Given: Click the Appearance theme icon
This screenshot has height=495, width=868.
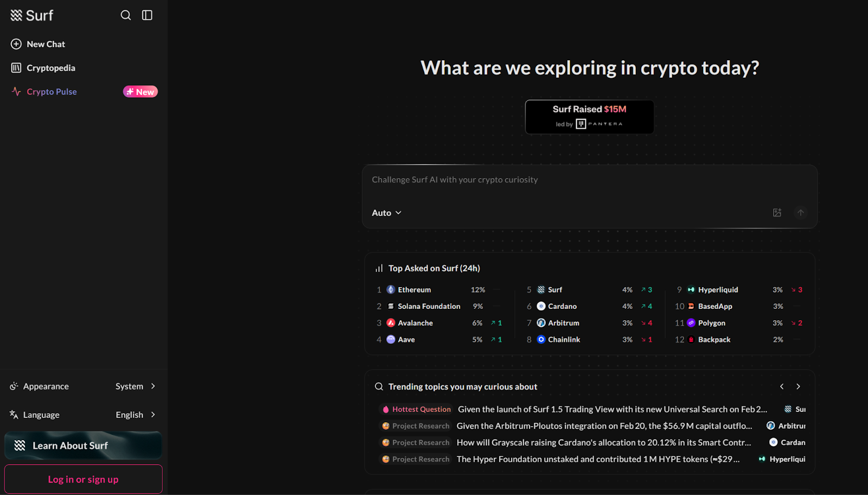Looking at the screenshot, I should pos(14,386).
